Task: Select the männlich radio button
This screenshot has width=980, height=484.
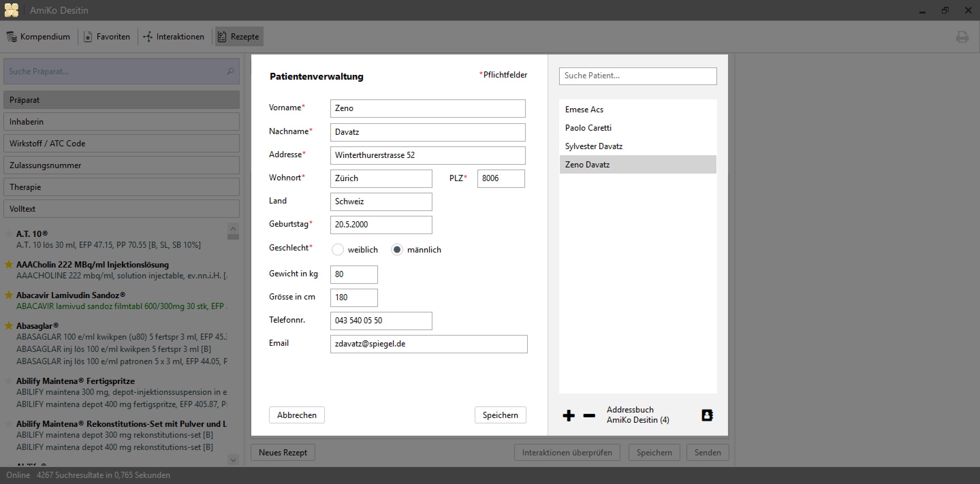Action: (x=397, y=249)
